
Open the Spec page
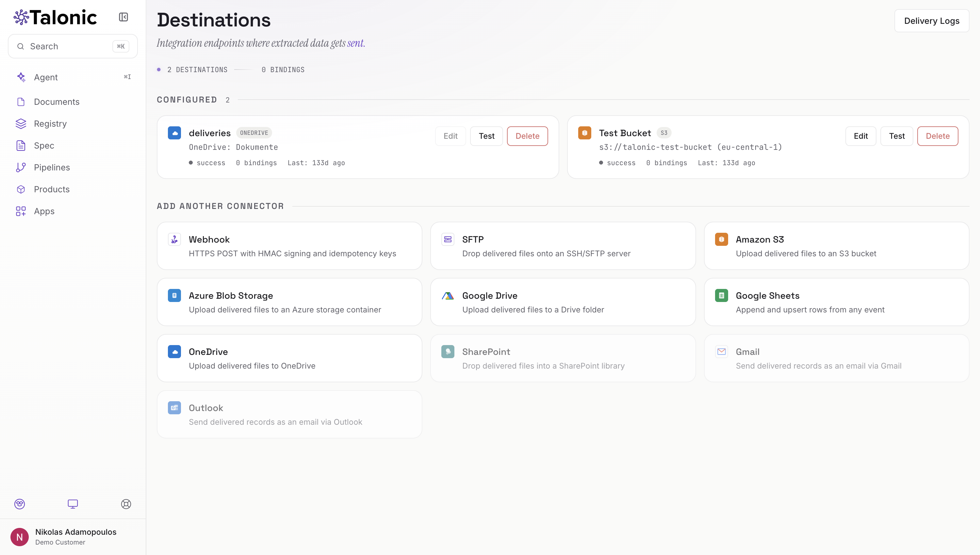point(73,146)
